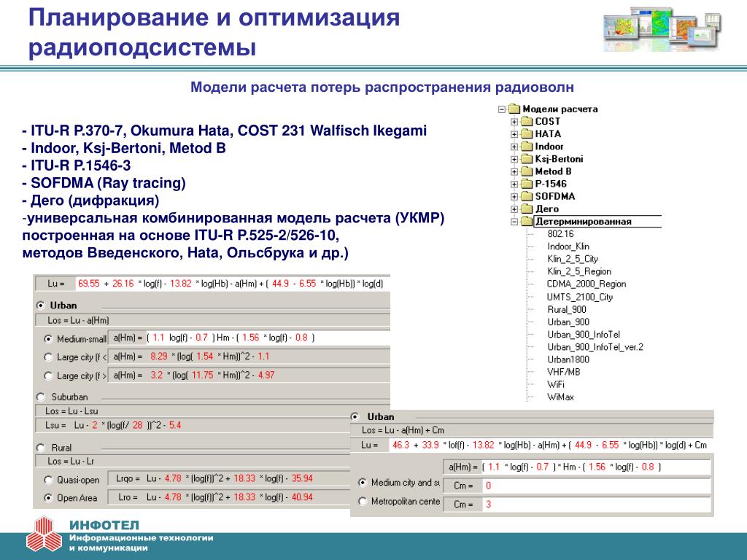The width and height of the screenshot is (747, 560).
Task: Expand the HATA tree node
Action: click(x=514, y=134)
